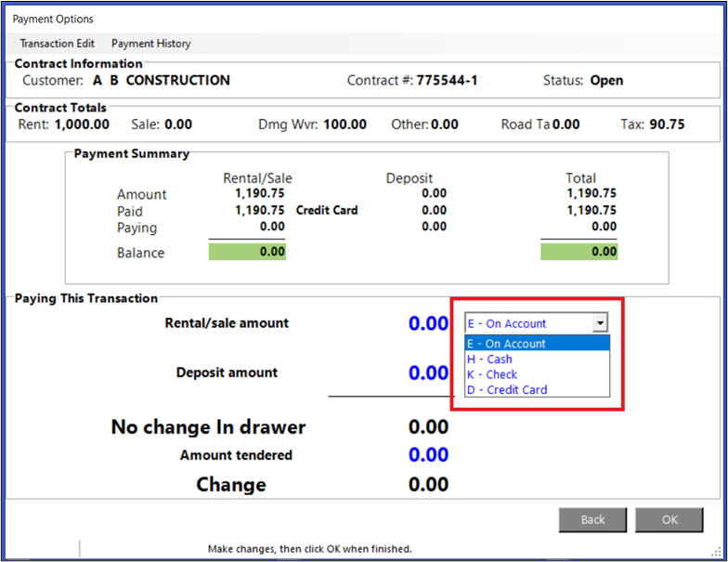Choose D - Credit Card payment type
This screenshot has height=562, width=728.
click(x=537, y=390)
